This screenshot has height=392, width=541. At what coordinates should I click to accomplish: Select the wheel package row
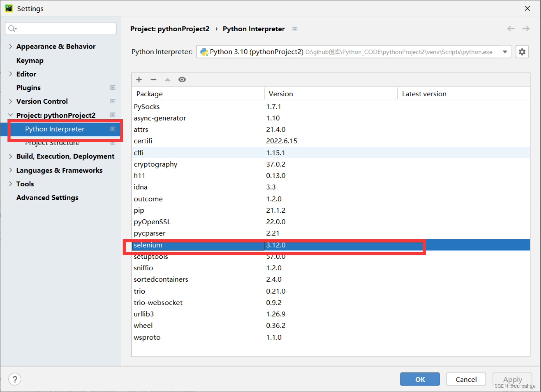point(331,326)
